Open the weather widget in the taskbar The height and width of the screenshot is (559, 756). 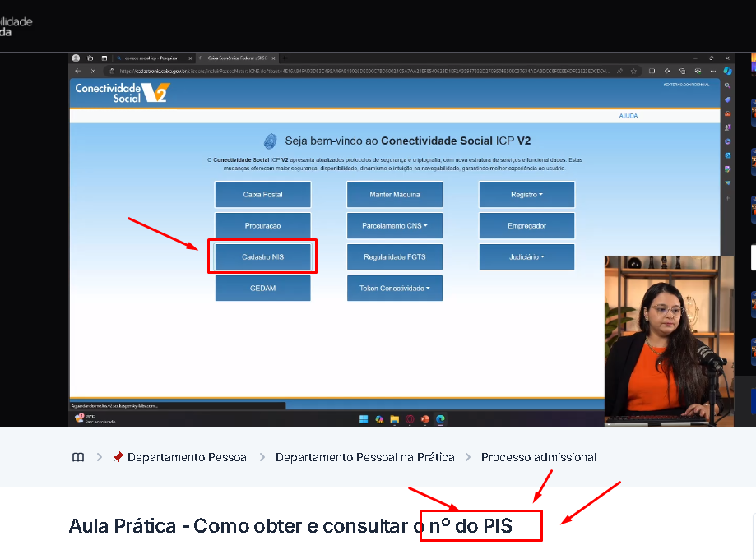pyautogui.click(x=95, y=418)
